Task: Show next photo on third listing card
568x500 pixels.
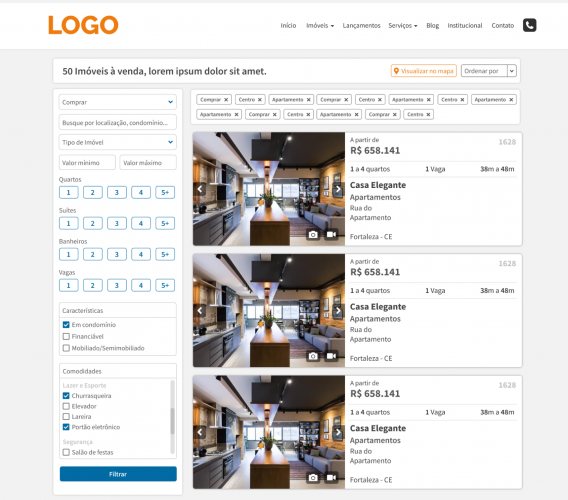Action: (338, 432)
